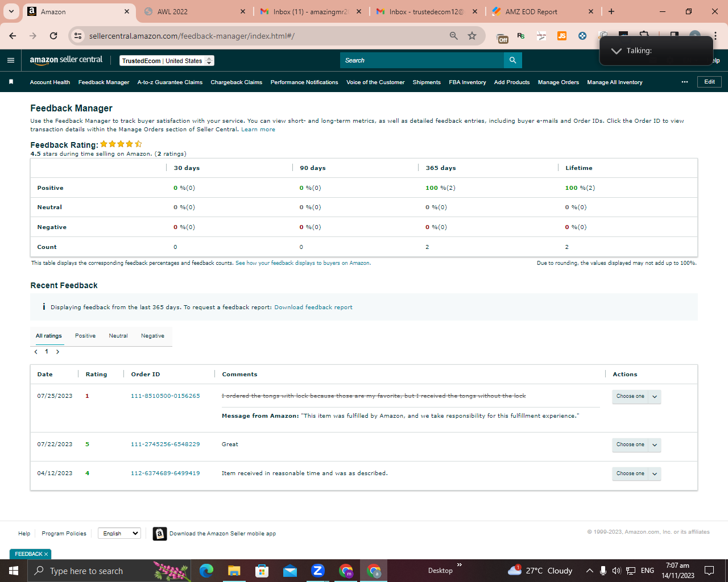This screenshot has height=582, width=728.
Task: Open the Windows notification center
Action: 709,571
